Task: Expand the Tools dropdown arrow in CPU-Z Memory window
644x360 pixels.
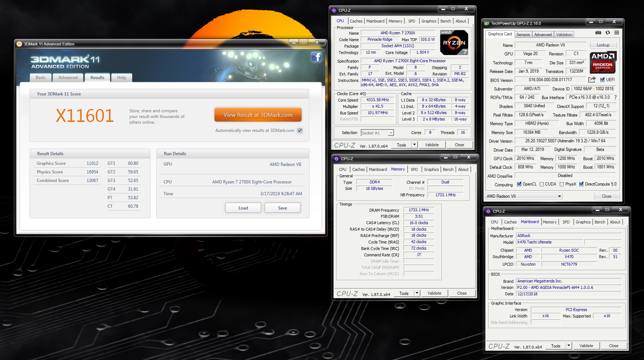Action: [x=417, y=293]
